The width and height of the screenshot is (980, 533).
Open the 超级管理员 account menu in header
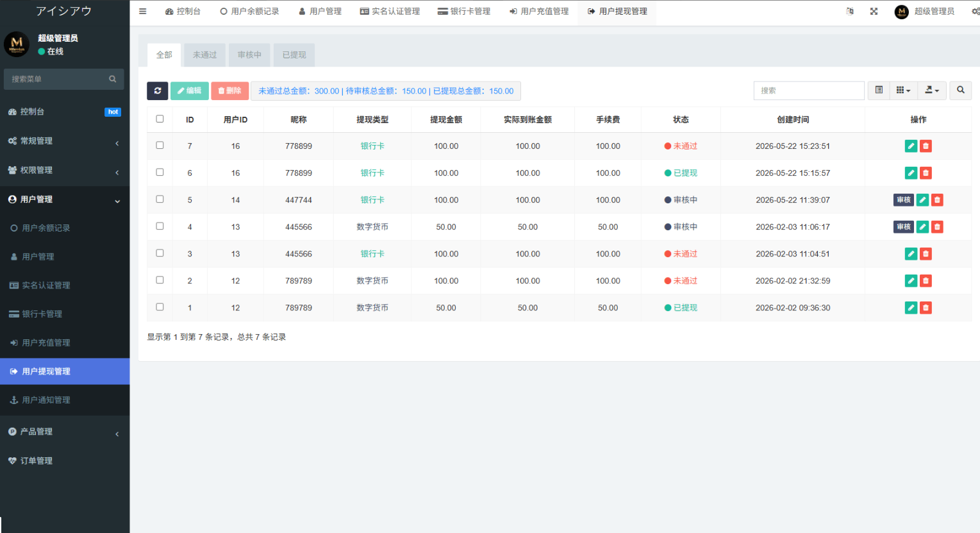(924, 12)
